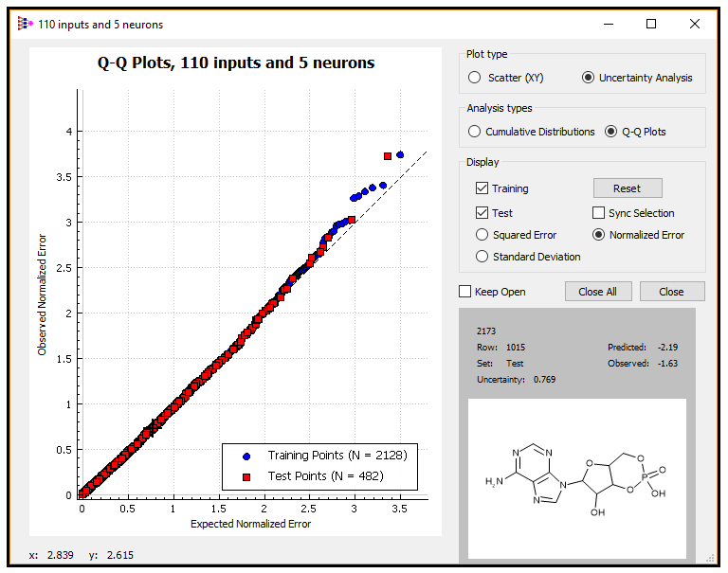
Task: Minimize the 110 inputs and 5 neurons window
Action: click(x=609, y=24)
